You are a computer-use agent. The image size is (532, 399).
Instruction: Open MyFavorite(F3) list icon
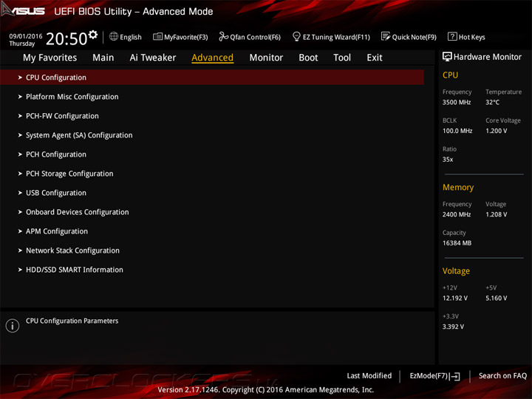[157, 37]
